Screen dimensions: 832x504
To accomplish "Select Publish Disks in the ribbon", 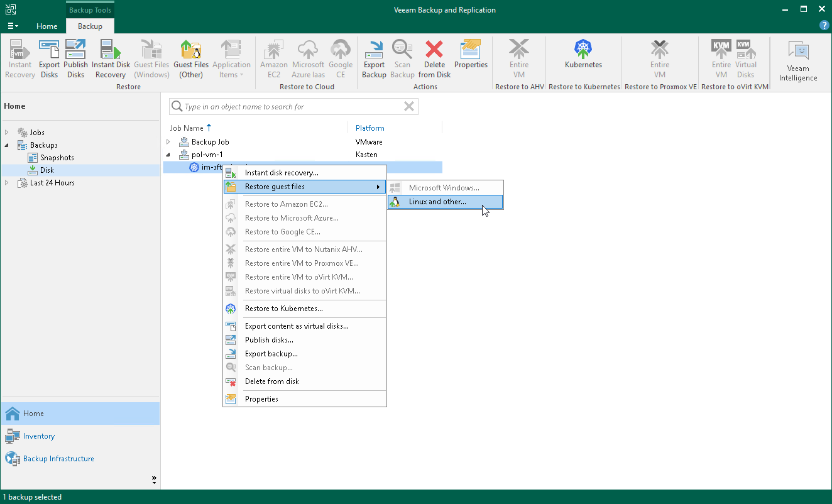I will 75,59.
